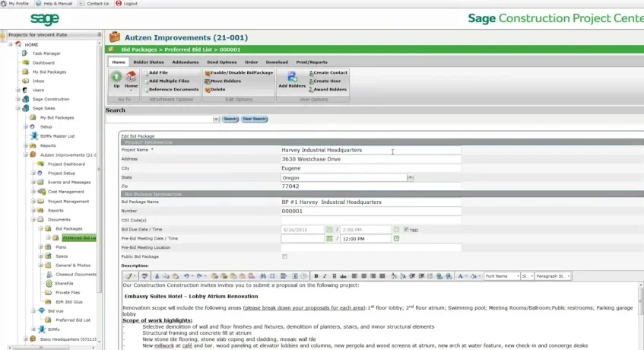Insert bulleted list in description editor

(430, 276)
